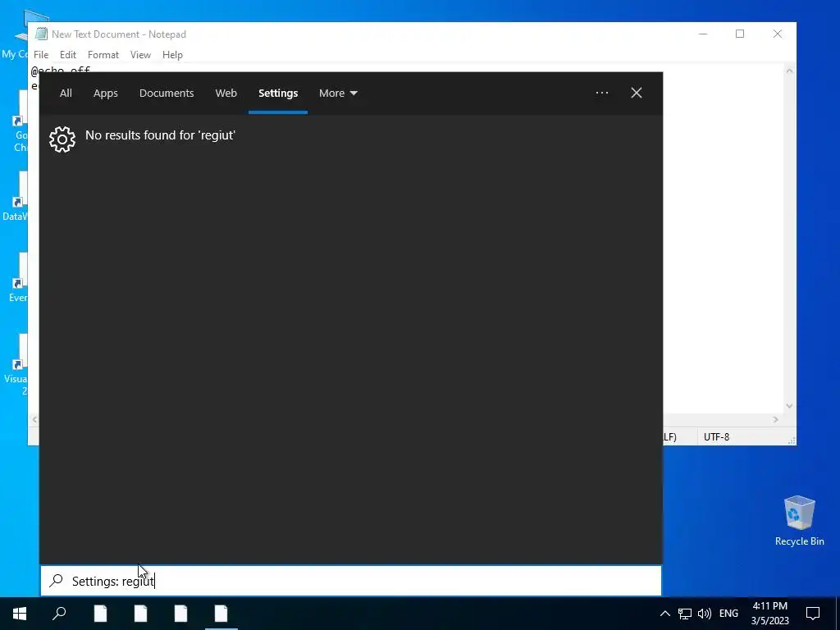840x630 pixels.
Task: Select the Settings search tab
Action: pyautogui.click(x=278, y=94)
